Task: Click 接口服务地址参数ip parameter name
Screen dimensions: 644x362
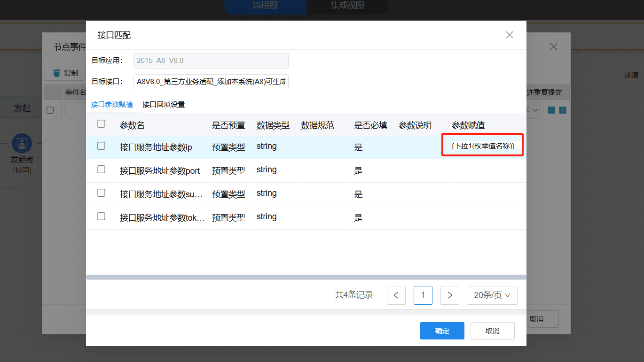Action: 156,147
